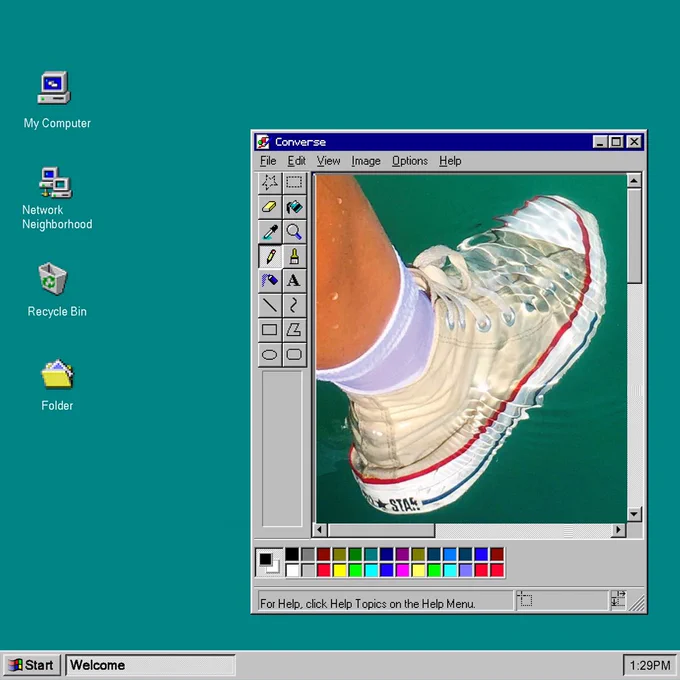Maximize the Converse window
The width and height of the screenshot is (680, 680).
pos(616,142)
